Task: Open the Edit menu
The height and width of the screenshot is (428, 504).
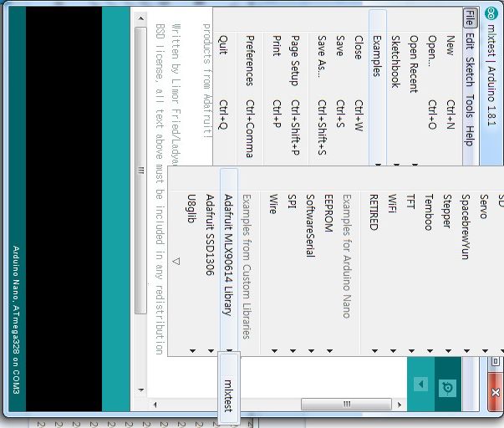Action: coord(470,41)
